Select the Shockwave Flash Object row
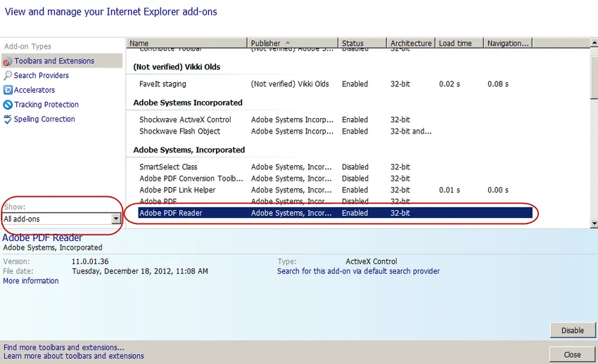This screenshot has height=364, width=598. (336, 131)
